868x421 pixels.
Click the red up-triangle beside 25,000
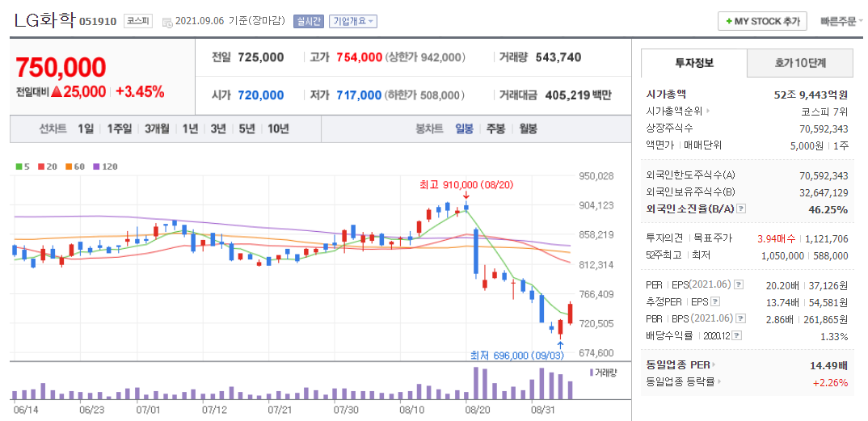[57, 92]
